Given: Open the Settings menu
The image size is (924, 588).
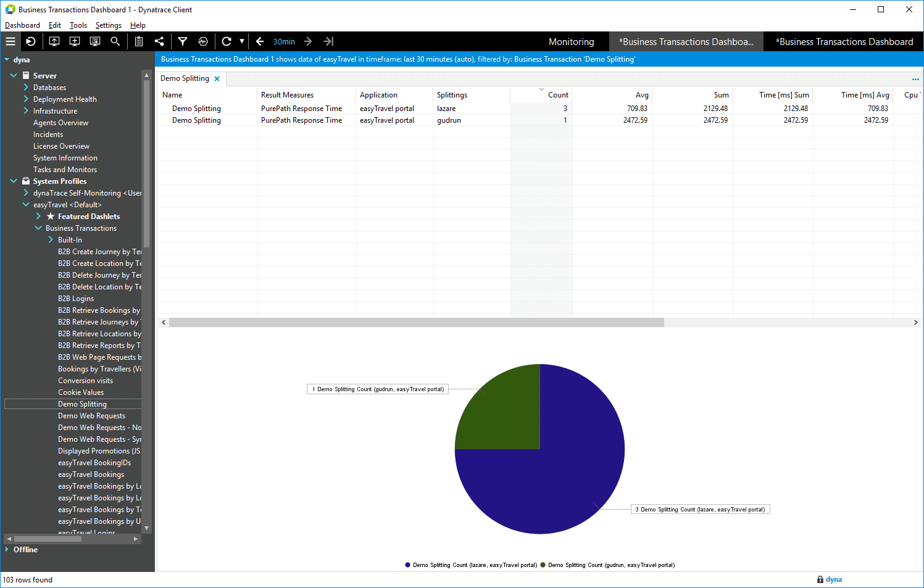Looking at the screenshot, I should pos(109,25).
